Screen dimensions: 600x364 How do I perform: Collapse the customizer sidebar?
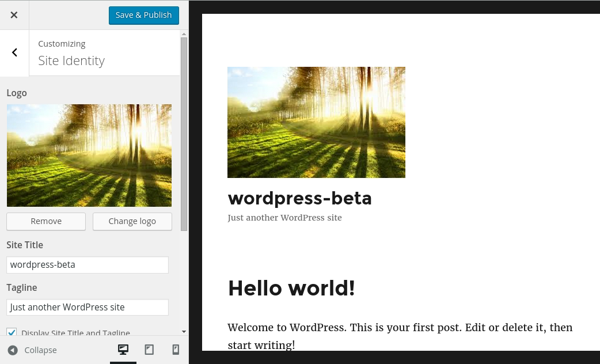[32, 350]
